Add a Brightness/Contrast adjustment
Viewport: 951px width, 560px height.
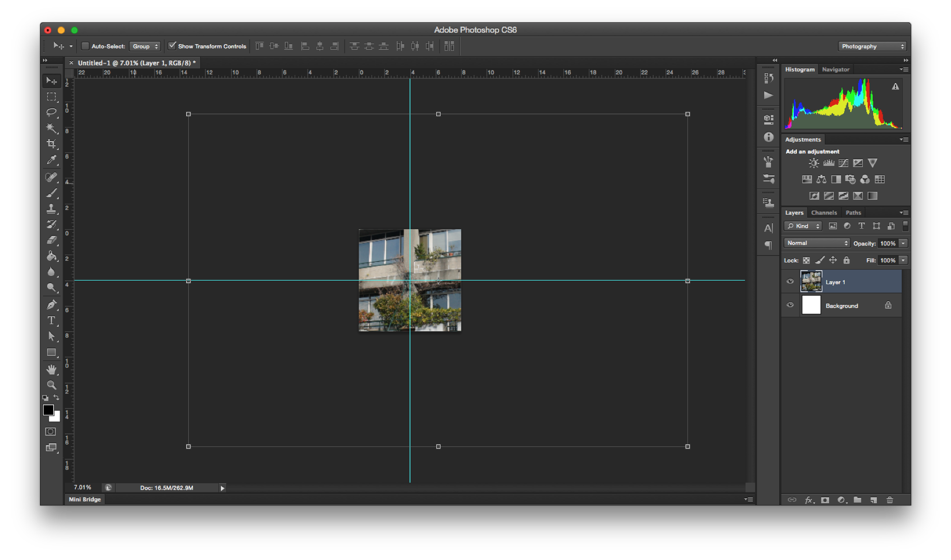814,163
